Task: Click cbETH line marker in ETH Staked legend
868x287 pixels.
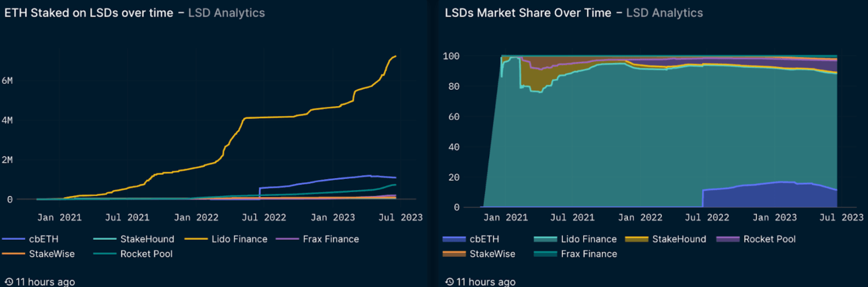Action: point(14,239)
